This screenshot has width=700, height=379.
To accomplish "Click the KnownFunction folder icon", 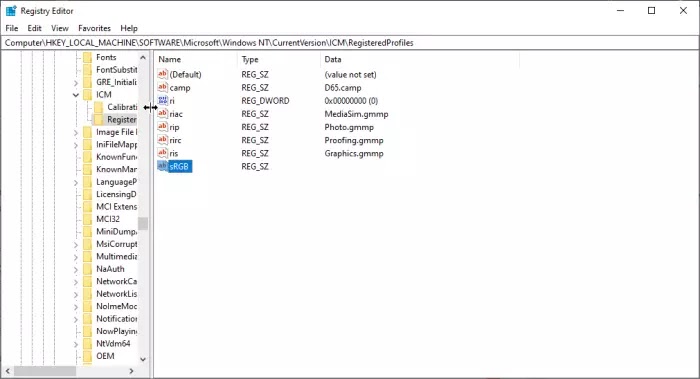I will tap(88, 157).
